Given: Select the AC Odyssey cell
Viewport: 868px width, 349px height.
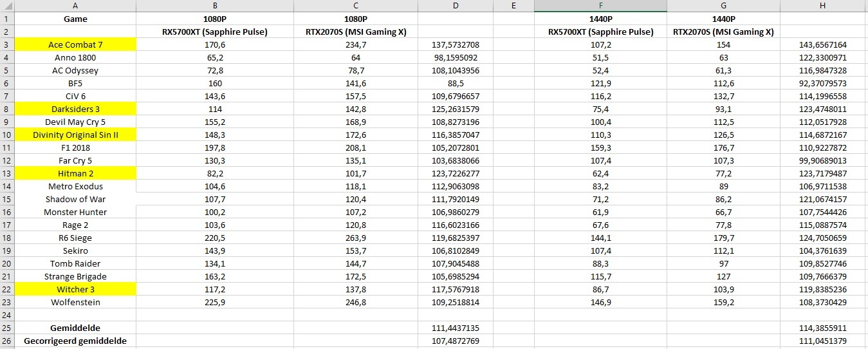Looking at the screenshot, I should [x=75, y=70].
